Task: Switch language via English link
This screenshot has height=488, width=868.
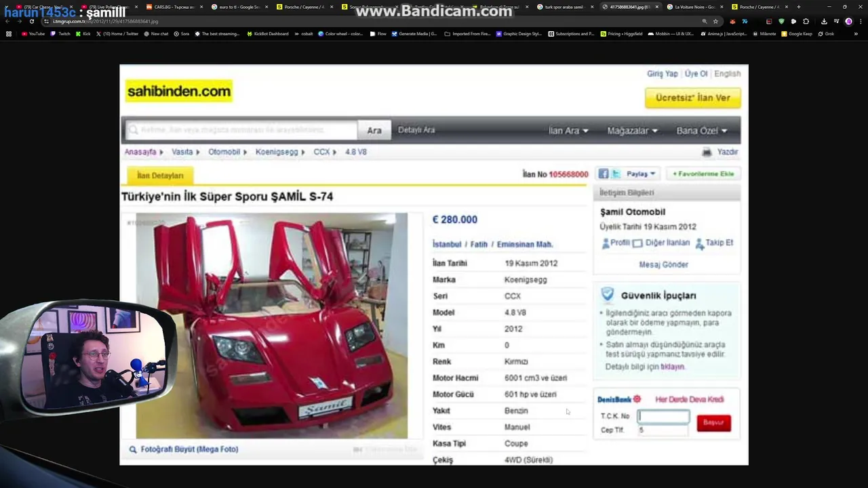Action: pyautogui.click(x=727, y=74)
